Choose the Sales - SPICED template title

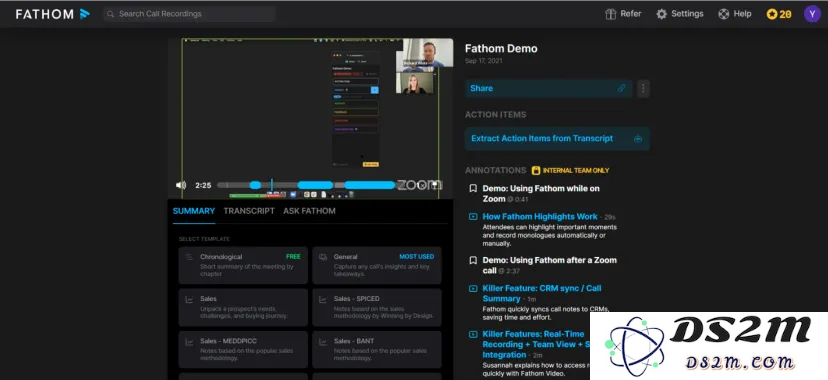point(356,299)
